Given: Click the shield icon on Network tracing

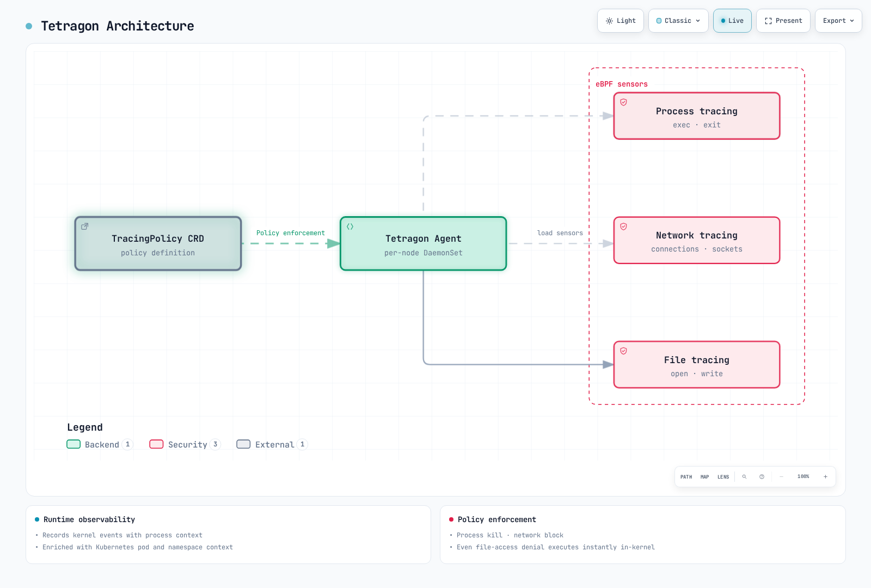Looking at the screenshot, I should click(624, 226).
